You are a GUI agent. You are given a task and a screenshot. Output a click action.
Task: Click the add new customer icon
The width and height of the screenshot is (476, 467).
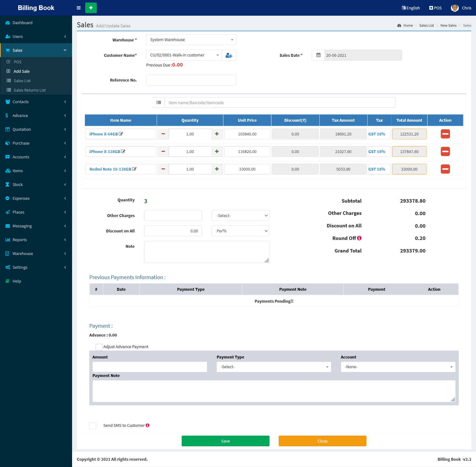coord(229,55)
